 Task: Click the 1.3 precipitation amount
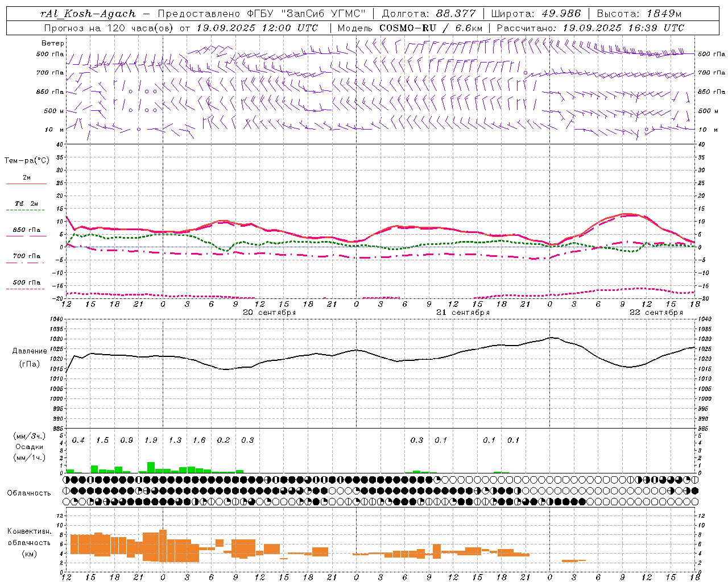(175, 440)
